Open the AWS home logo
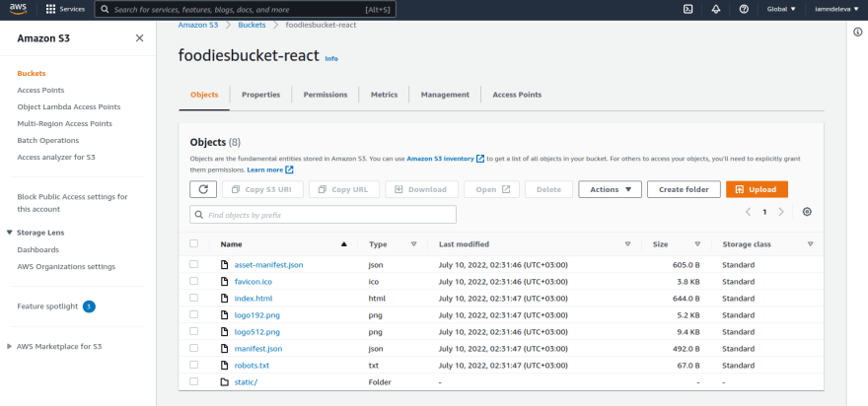The height and width of the screenshot is (406, 868). tap(18, 9)
